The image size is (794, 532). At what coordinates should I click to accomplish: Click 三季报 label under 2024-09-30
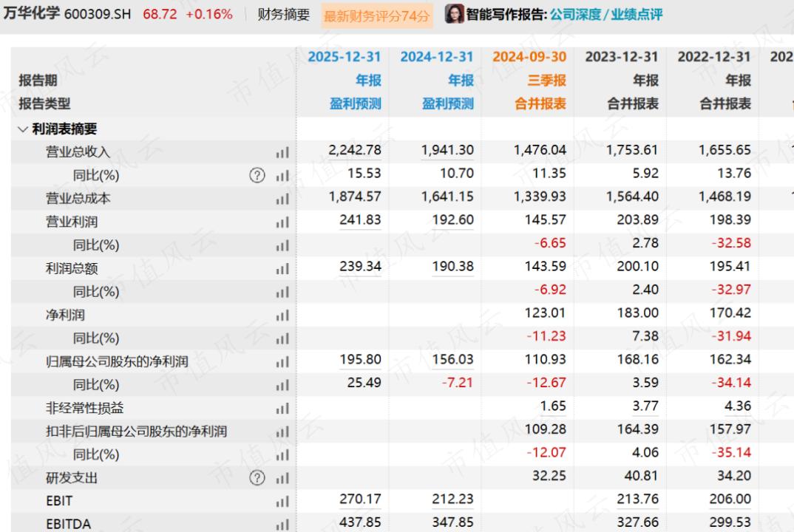[x=547, y=81]
